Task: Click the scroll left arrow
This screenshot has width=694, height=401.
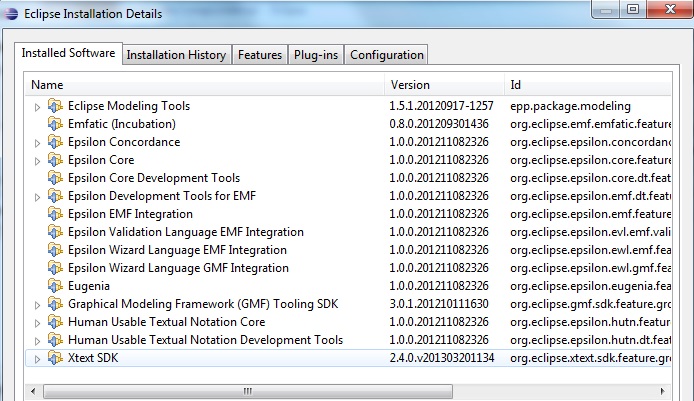Action: tap(33, 391)
